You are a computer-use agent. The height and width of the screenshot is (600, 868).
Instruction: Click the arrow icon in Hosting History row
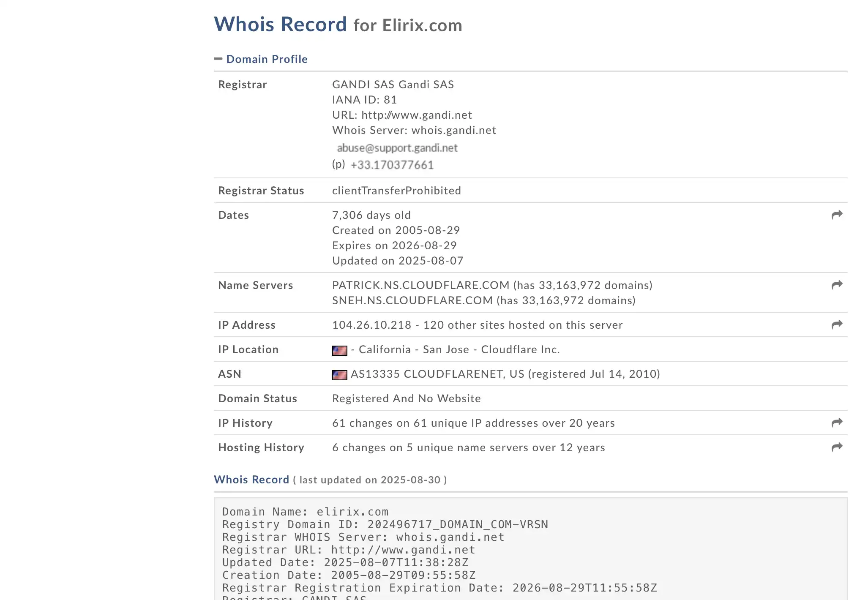tap(837, 447)
